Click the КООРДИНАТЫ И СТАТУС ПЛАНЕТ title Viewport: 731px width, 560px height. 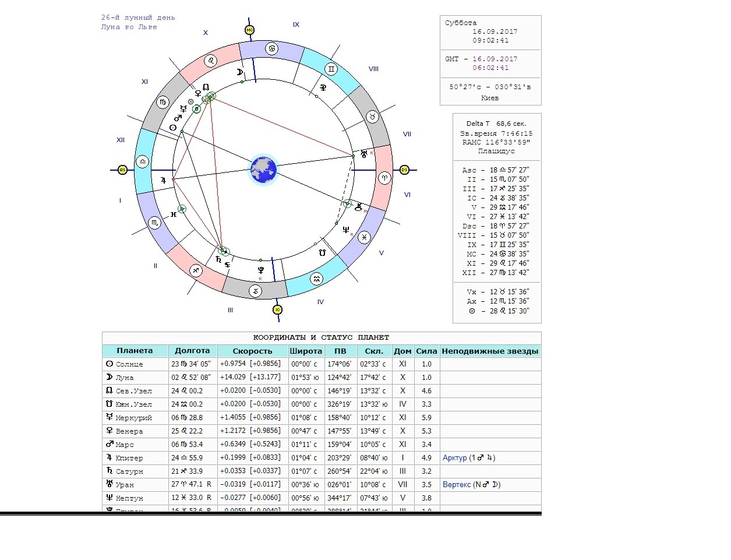(x=321, y=338)
